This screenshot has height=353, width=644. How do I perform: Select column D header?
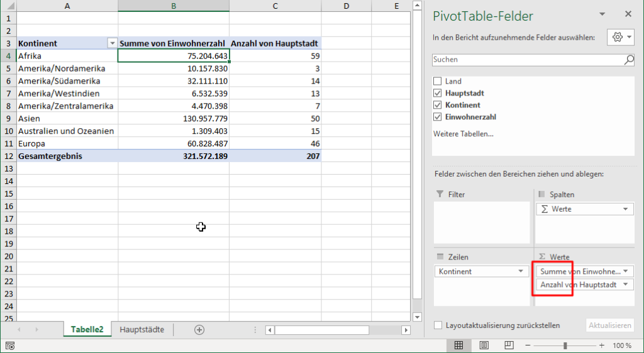pos(347,6)
